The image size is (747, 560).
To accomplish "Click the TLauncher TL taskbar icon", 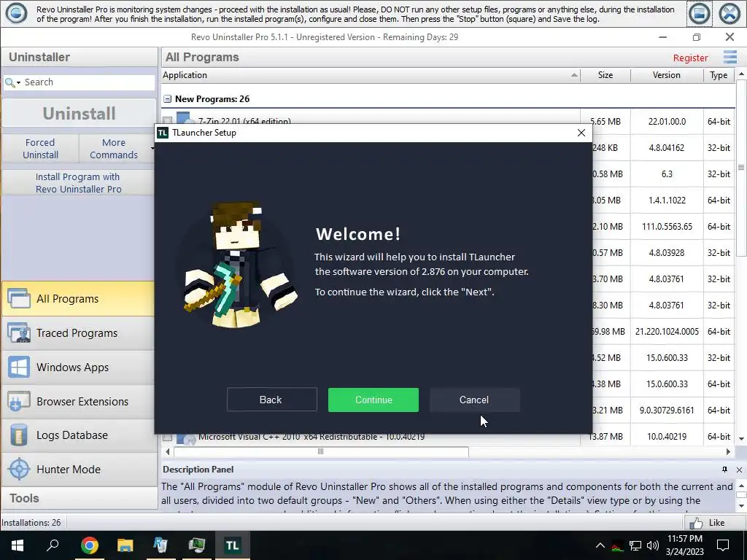I will (232, 545).
